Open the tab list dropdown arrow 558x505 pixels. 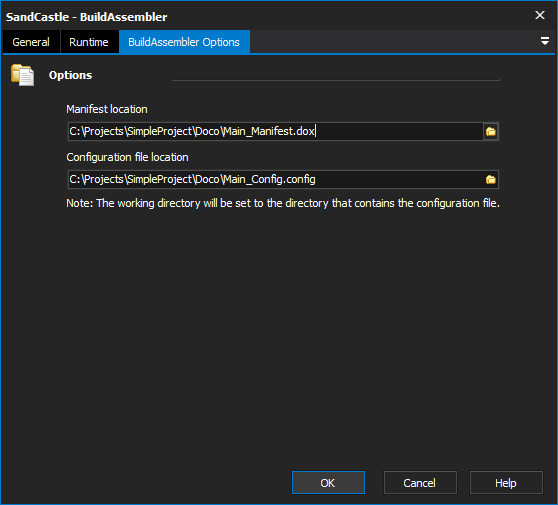click(544, 41)
